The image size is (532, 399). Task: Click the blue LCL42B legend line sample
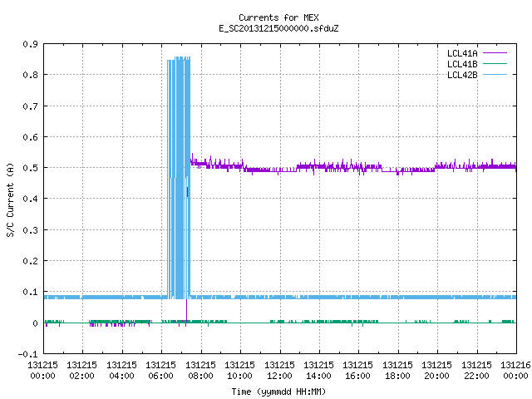click(x=495, y=74)
